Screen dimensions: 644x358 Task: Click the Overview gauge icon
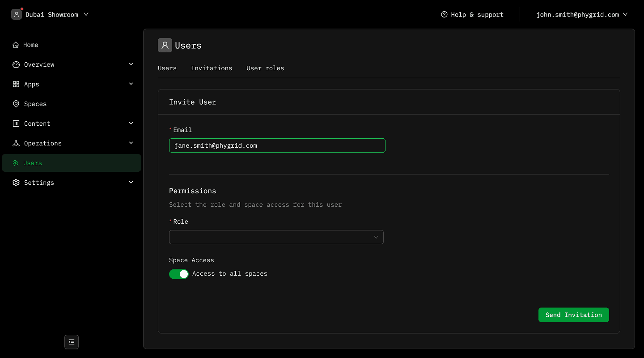pyautogui.click(x=16, y=64)
